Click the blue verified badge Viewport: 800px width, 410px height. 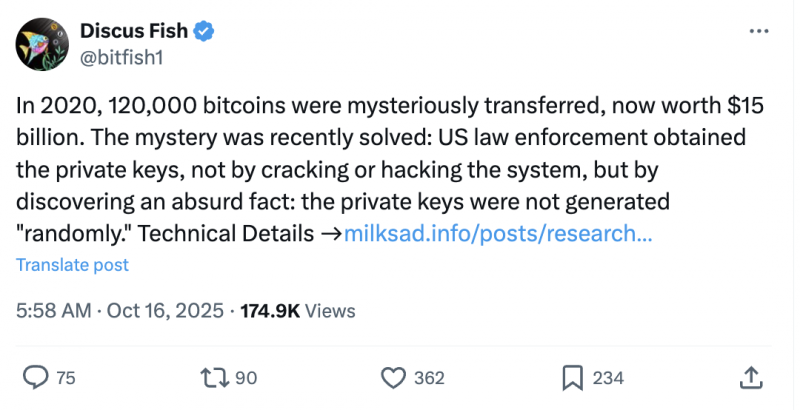(204, 32)
